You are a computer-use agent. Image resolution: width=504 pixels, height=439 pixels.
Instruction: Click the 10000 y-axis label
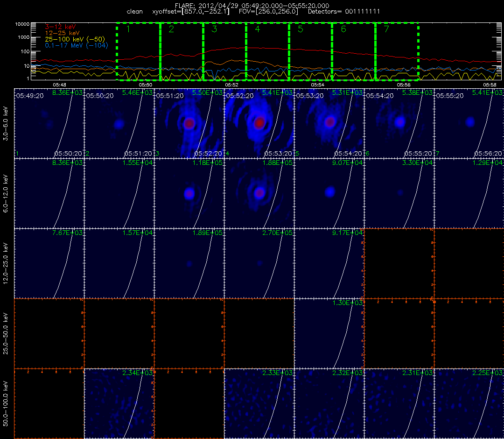(22, 24)
